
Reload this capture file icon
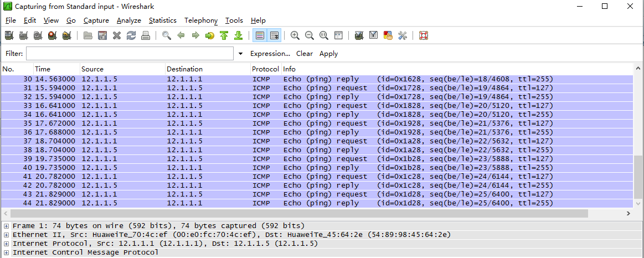click(x=131, y=36)
